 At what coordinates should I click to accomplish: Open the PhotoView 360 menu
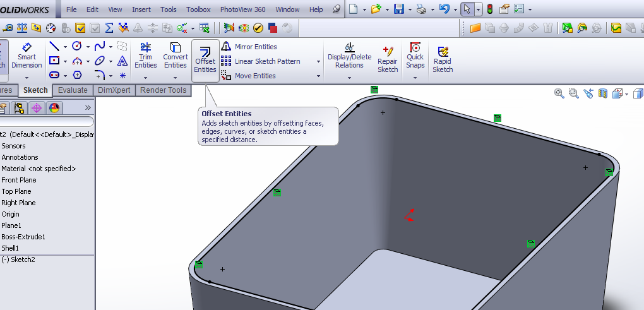click(242, 9)
